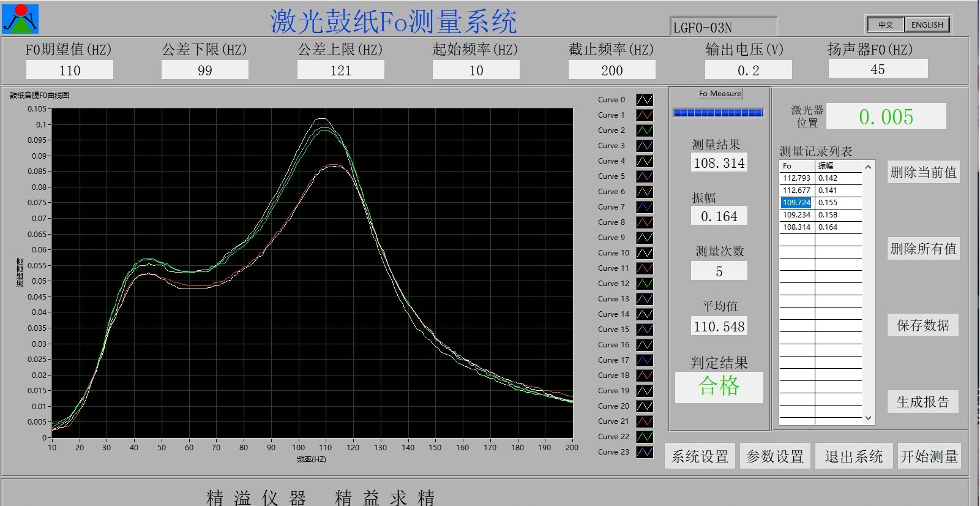The image size is (980, 506).
Task: Switch language to ENGLISH
Action: point(927,25)
